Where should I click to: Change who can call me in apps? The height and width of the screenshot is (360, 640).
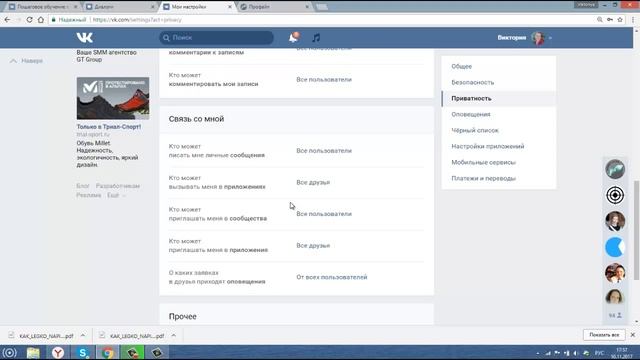313,182
